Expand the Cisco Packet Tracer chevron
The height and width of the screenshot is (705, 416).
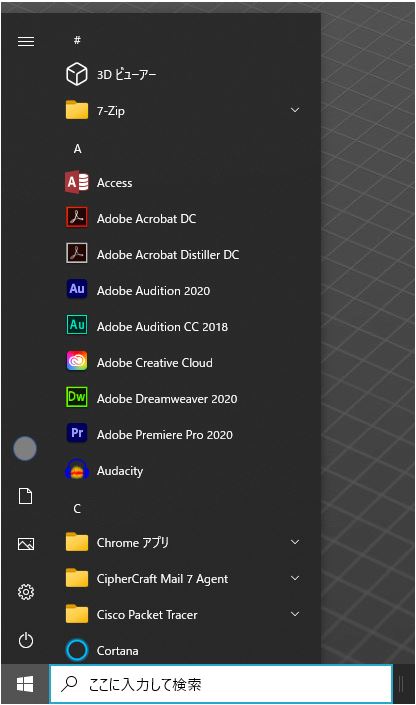(295, 614)
